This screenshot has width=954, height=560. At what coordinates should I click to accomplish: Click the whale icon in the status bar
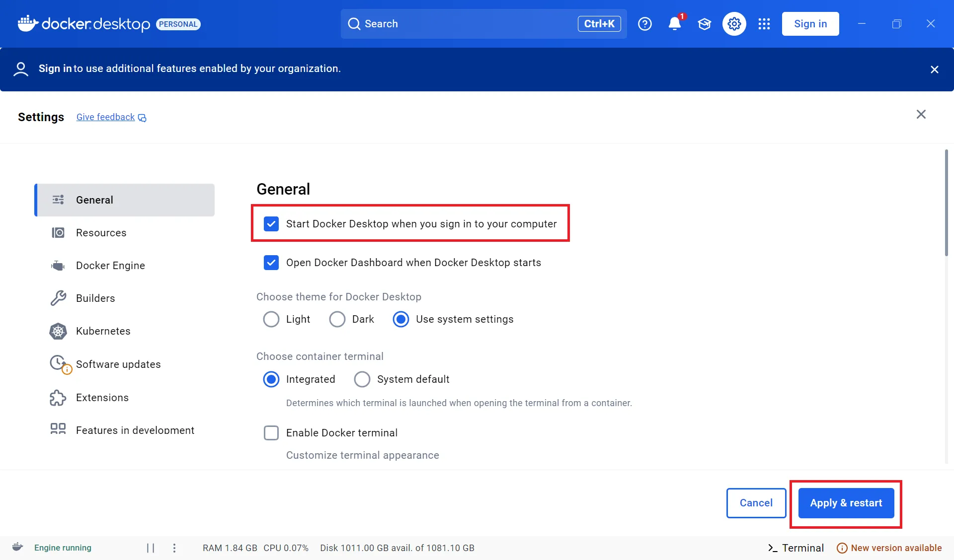[x=18, y=547]
